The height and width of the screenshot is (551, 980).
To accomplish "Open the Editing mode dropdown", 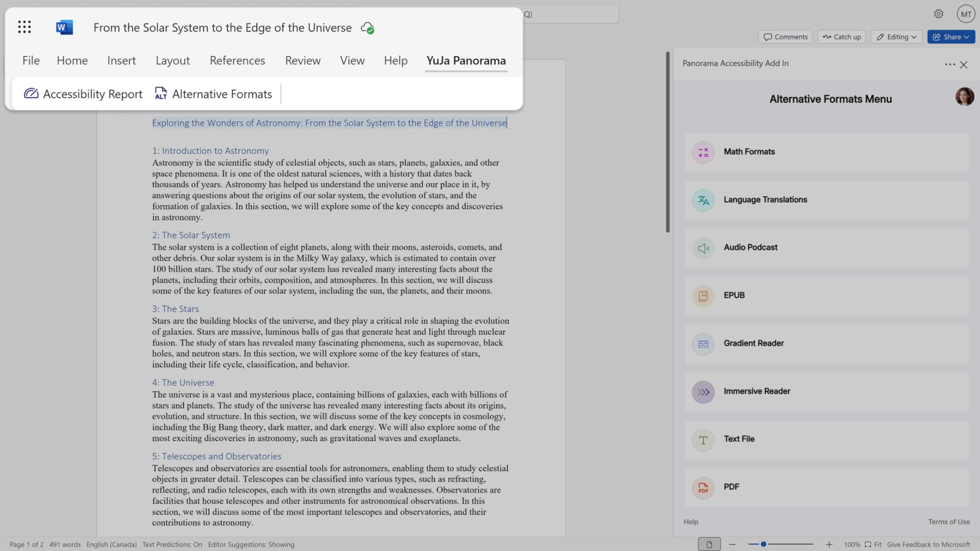I will click(896, 37).
